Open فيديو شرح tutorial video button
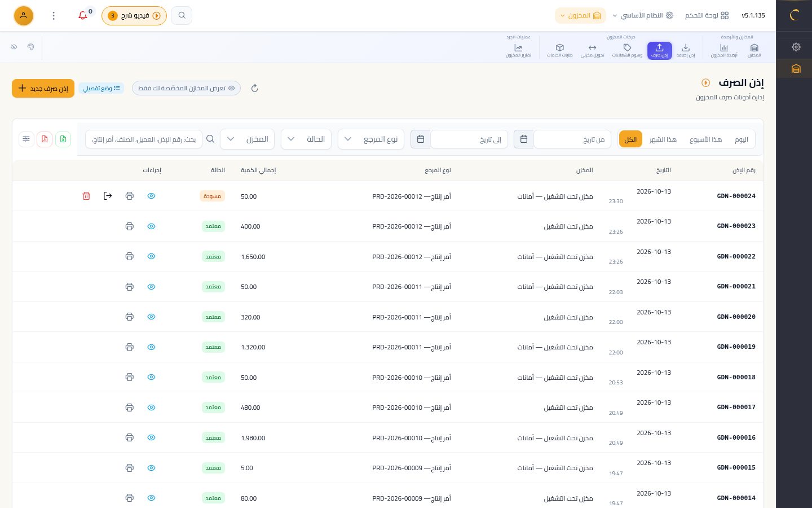812x508 pixels. 134,15
